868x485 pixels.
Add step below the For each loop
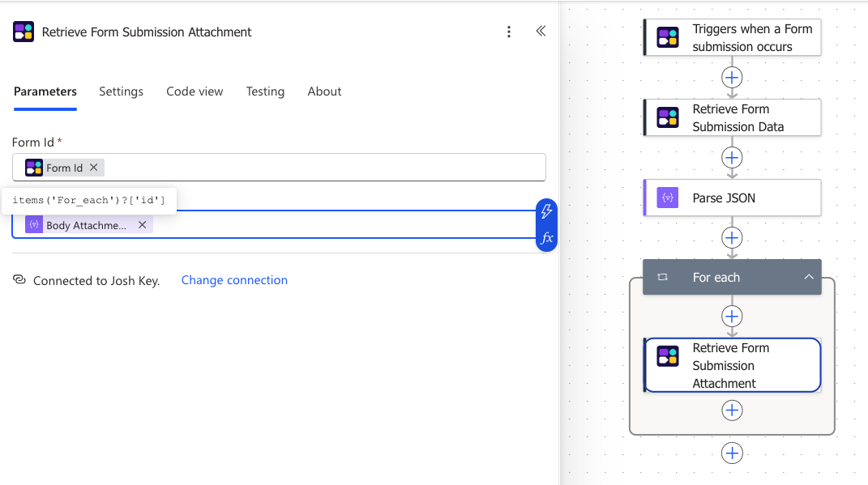732,453
